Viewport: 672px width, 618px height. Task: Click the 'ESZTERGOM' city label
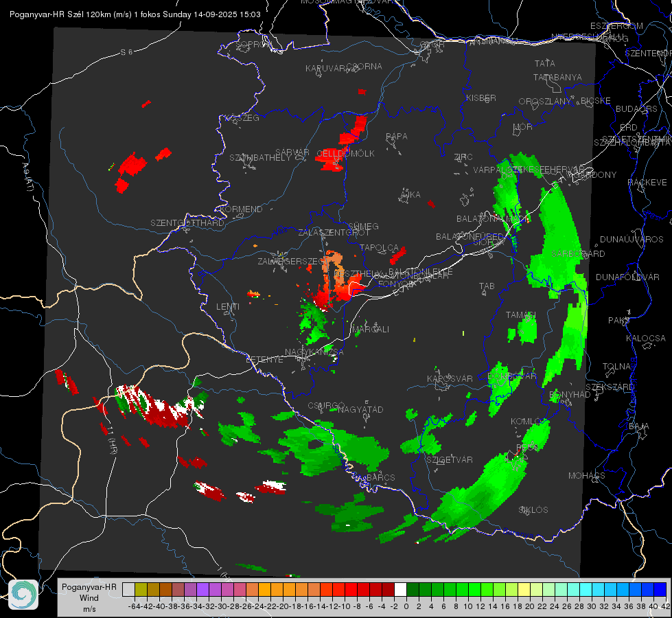tap(616, 26)
